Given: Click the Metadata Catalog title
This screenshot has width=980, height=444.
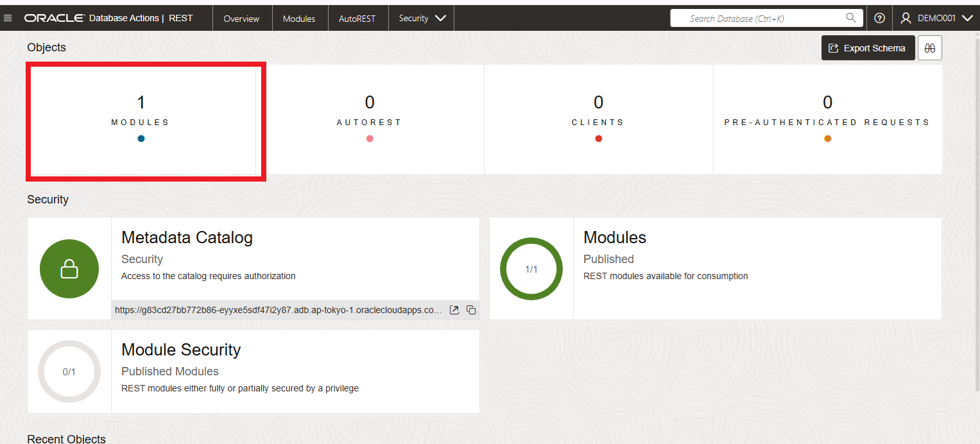Looking at the screenshot, I should 187,237.
